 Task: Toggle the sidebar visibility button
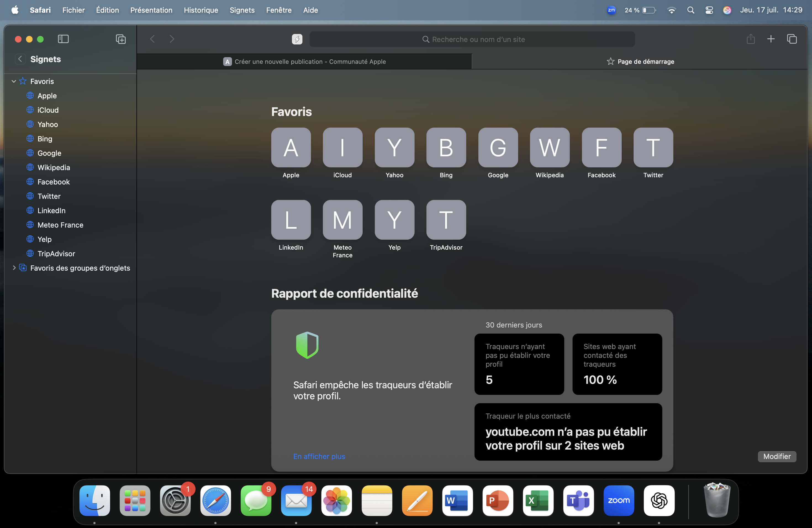[63, 39]
